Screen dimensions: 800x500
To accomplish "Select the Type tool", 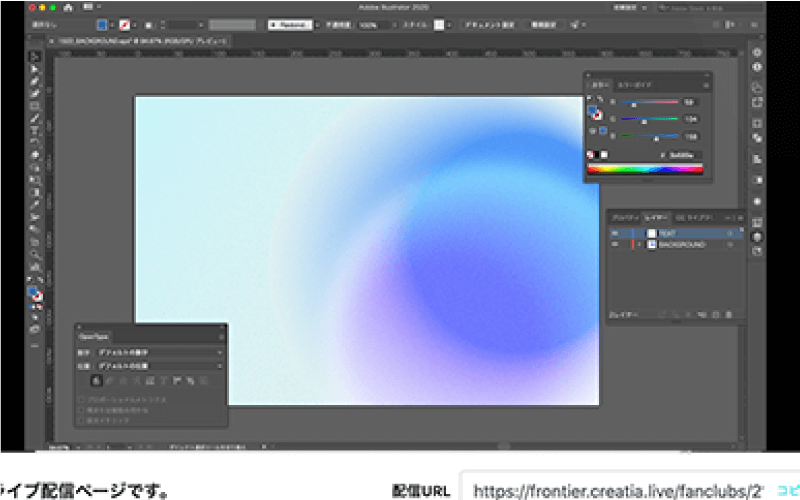I will click(x=35, y=131).
